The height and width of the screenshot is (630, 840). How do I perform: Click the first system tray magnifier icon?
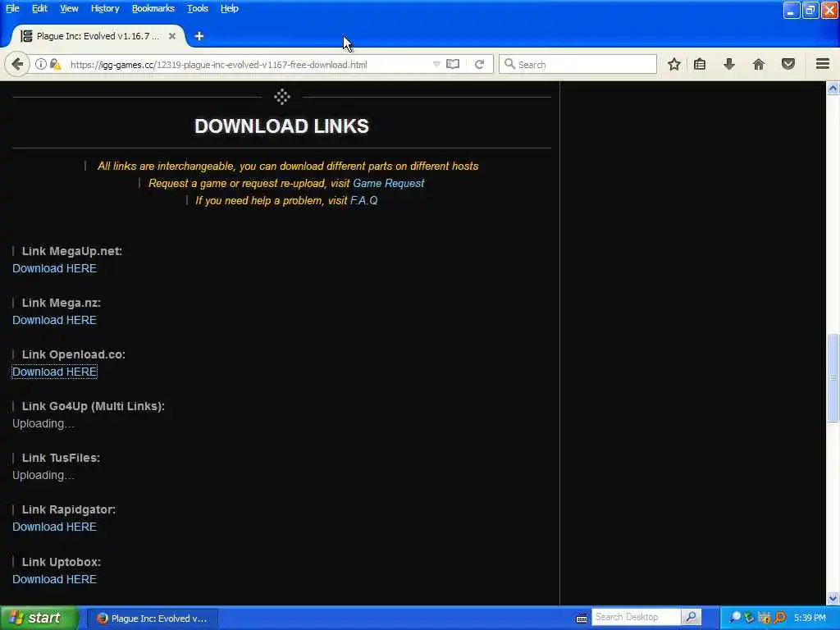(736, 618)
